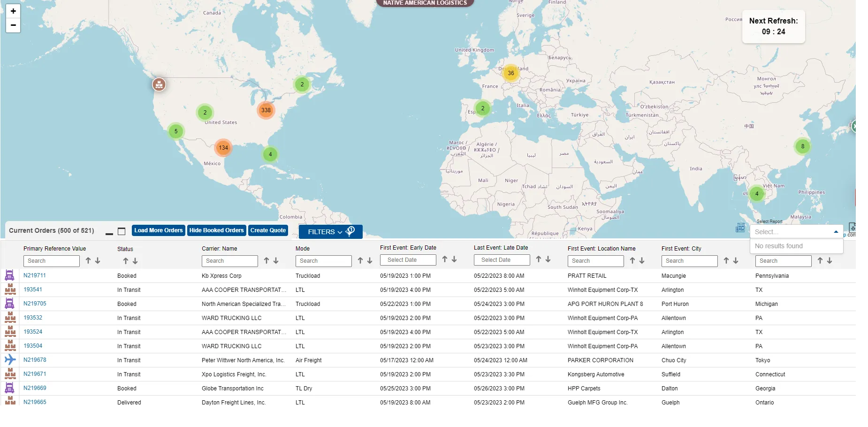Click the cluster of 8 in China
This screenshot has height=427, width=868.
click(803, 146)
